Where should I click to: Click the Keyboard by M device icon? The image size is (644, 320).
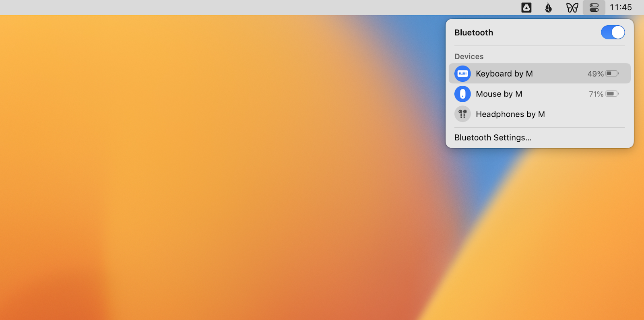click(462, 74)
